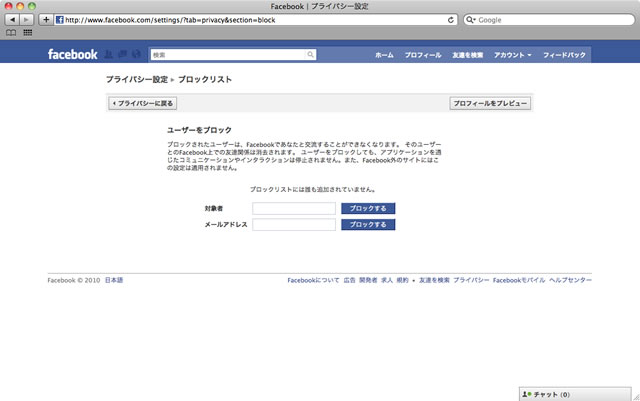This screenshot has height=401, width=640.
Task: Click the facebook logo
Action: coord(72,54)
